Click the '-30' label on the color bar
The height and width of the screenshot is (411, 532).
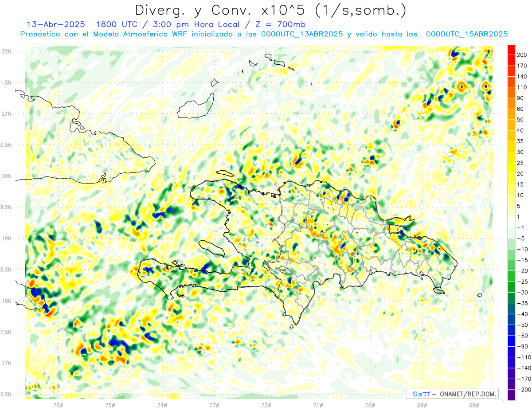coord(523,292)
